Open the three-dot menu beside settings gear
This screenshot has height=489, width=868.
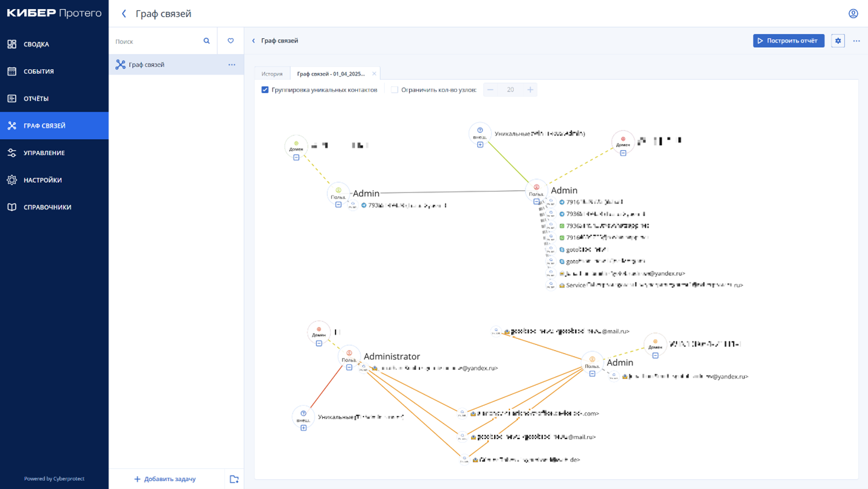(x=856, y=41)
